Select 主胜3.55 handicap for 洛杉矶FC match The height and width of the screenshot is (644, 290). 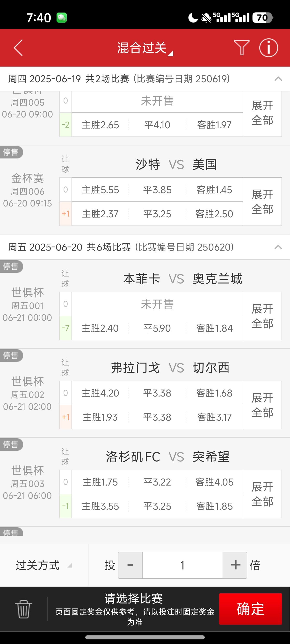pyautogui.click(x=101, y=506)
